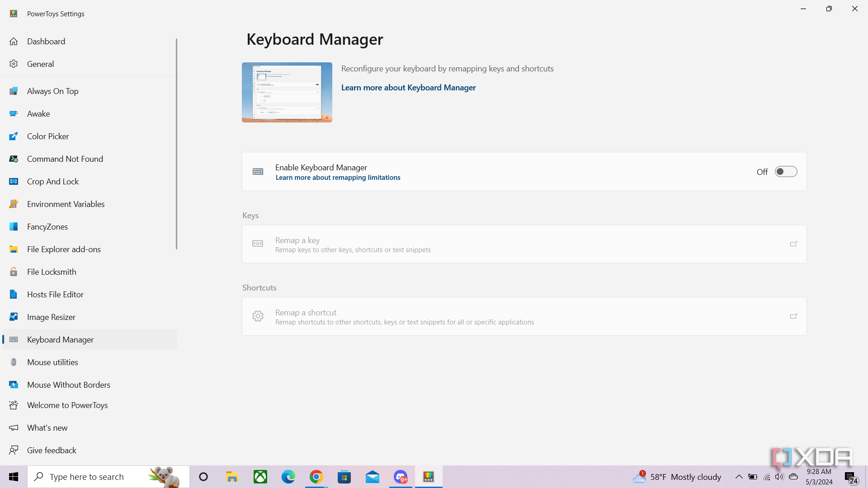Show hidden system tray icons chevron

pos(739,477)
